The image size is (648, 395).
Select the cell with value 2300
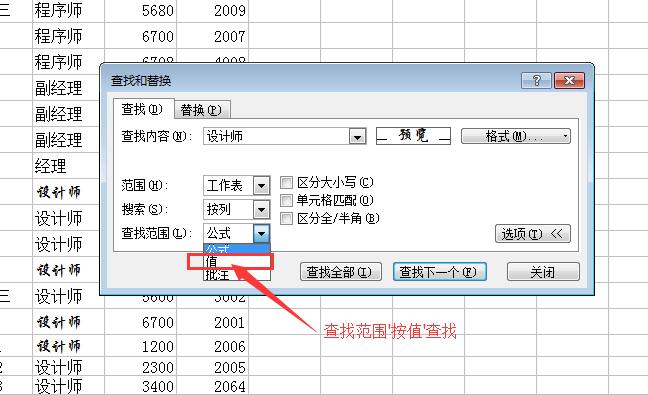(141, 367)
